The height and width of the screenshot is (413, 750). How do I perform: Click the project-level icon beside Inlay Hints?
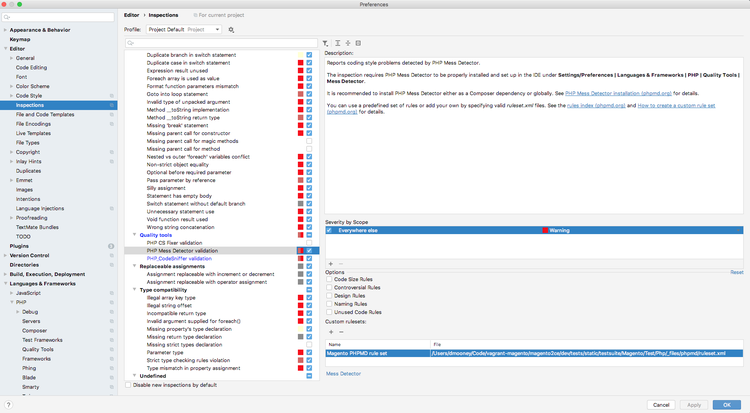pyautogui.click(x=111, y=161)
